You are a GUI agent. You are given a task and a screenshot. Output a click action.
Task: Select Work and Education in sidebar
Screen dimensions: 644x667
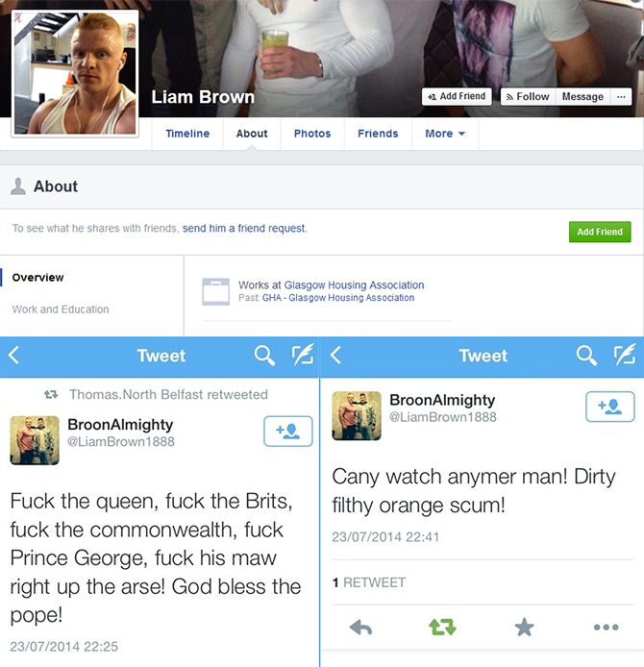(61, 309)
